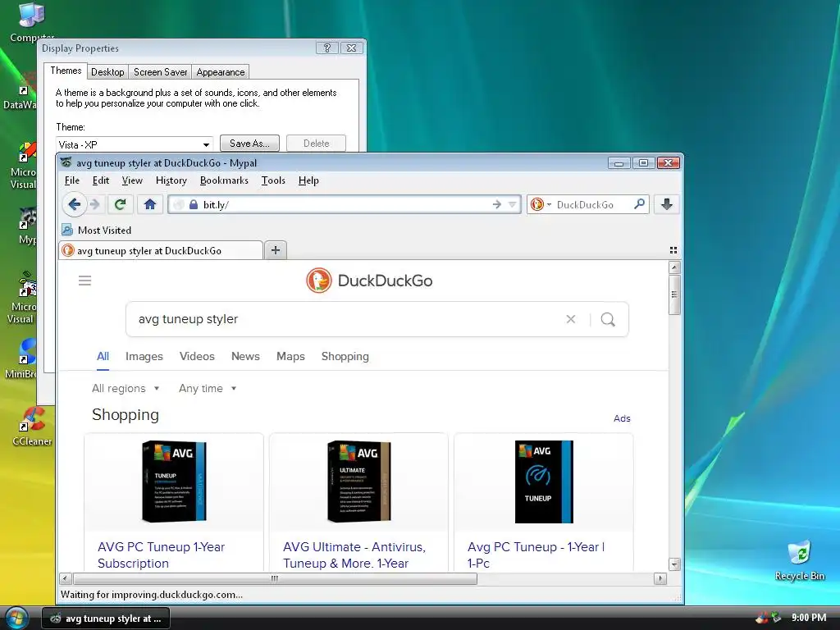Open the DuckDuckGo hamburger menu
This screenshot has height=630, width=840.
(x=84, y=281)
